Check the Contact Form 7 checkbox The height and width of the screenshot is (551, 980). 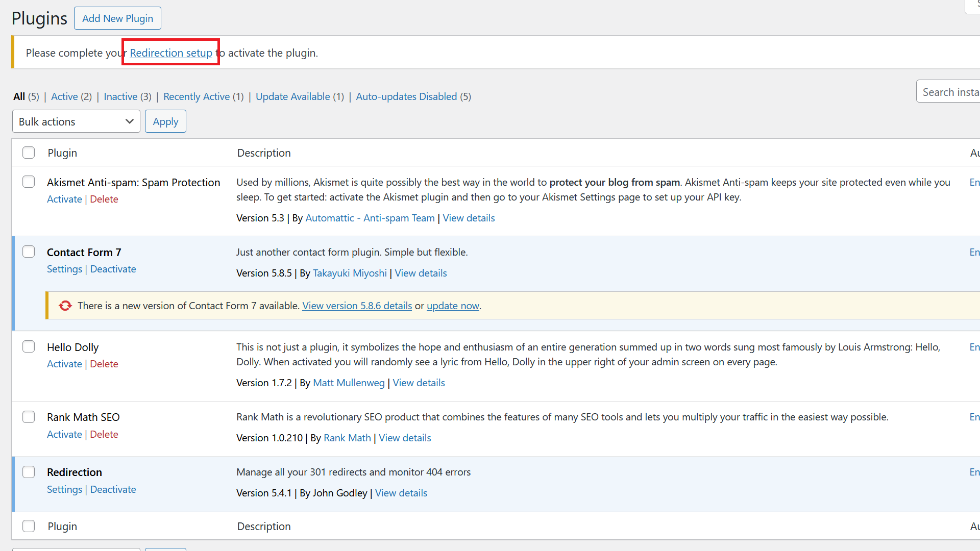tap(29, 252)
